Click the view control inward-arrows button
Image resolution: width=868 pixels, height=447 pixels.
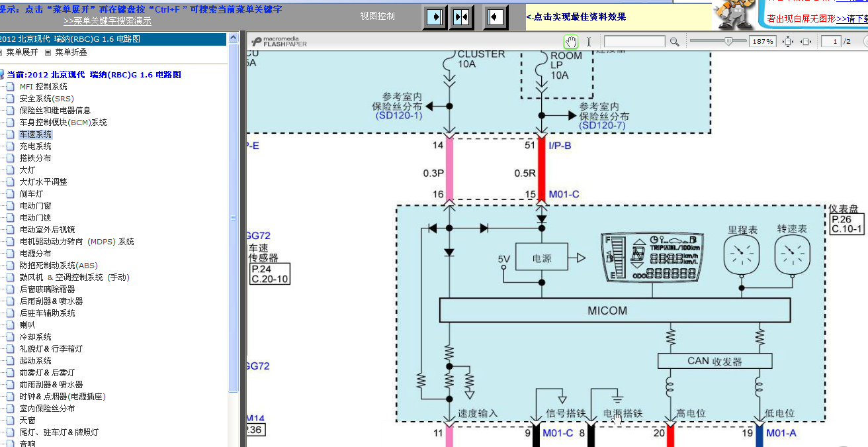(x=462, y=17)
